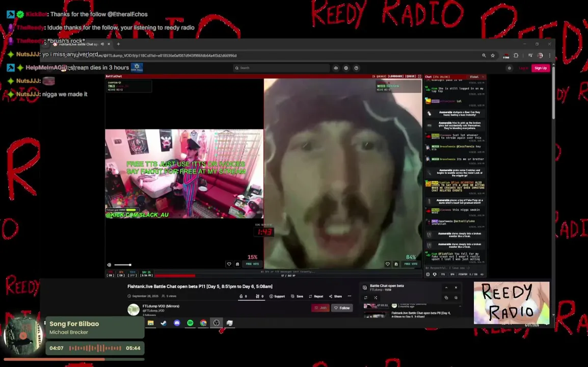Click the browser zoom magnifier icon
This screenshot has height=367, width=588.
tap(484, 56)
